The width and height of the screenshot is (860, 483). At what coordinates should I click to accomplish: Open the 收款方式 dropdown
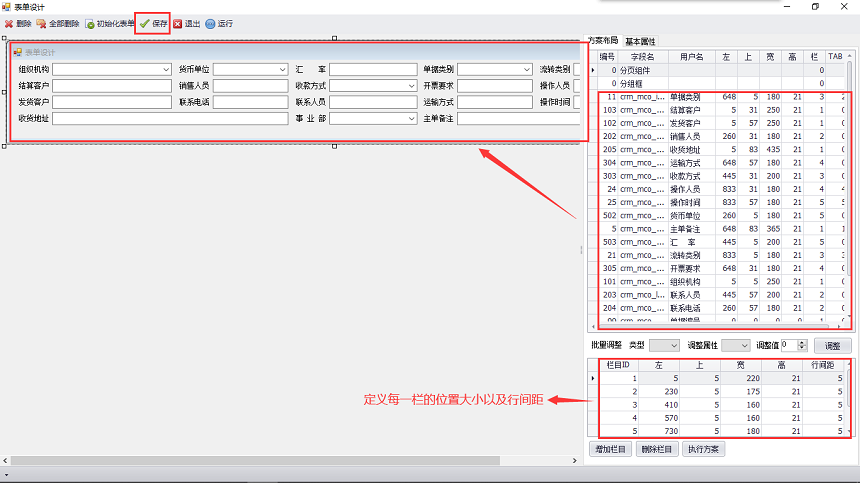point(411,86)
